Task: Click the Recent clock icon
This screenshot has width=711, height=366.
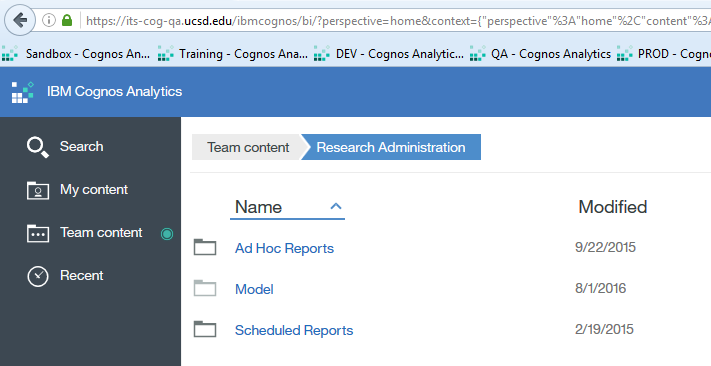Action: [x=38, y=276]
